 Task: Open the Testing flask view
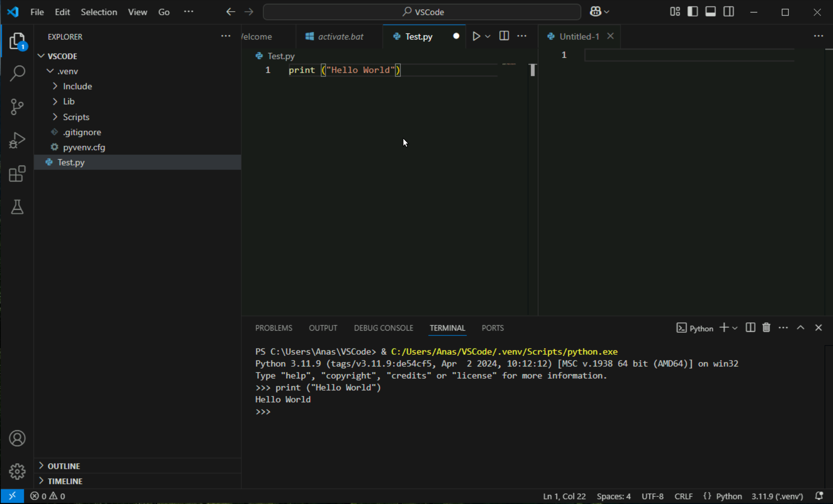pyautogui.click(x=17, y=207)
